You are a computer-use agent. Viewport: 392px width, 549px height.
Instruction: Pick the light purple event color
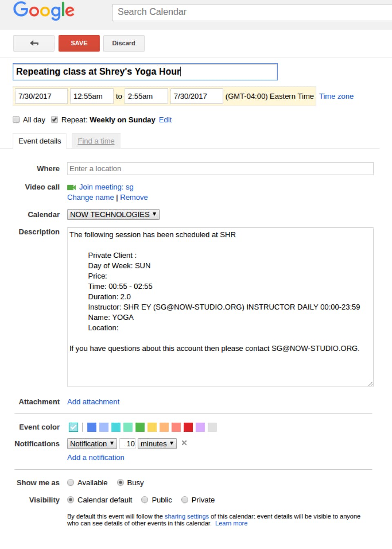coord(200,427)
